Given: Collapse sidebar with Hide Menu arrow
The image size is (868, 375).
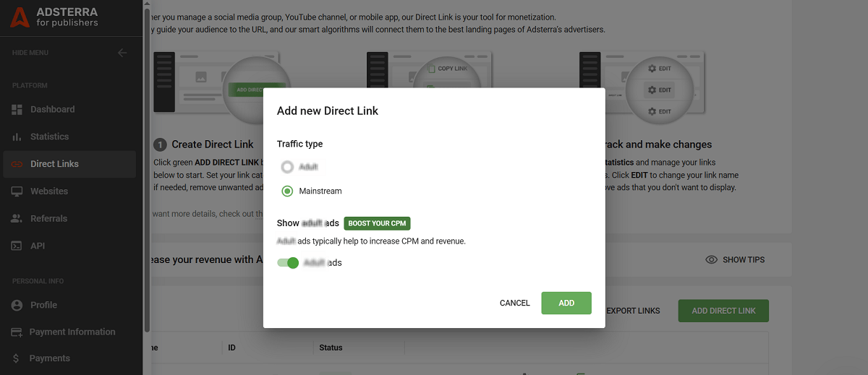Looking at the screenshot, I should pos(122,53).
